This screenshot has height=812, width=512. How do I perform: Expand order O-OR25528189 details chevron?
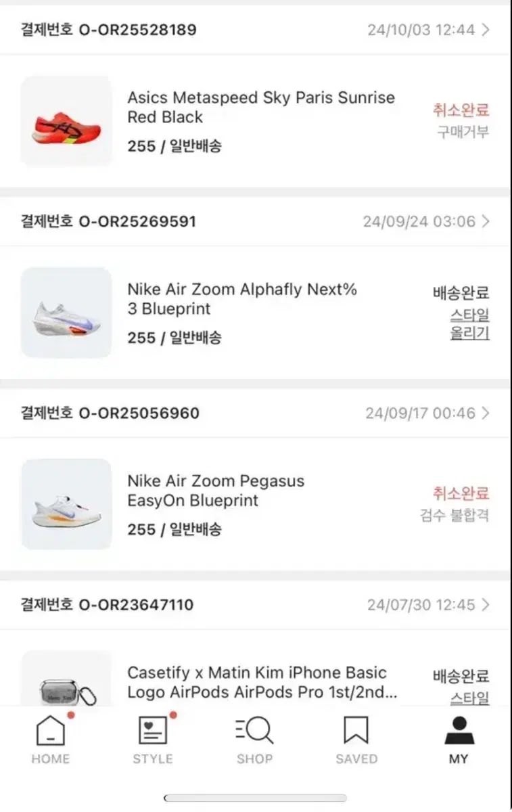click(485, 30)
